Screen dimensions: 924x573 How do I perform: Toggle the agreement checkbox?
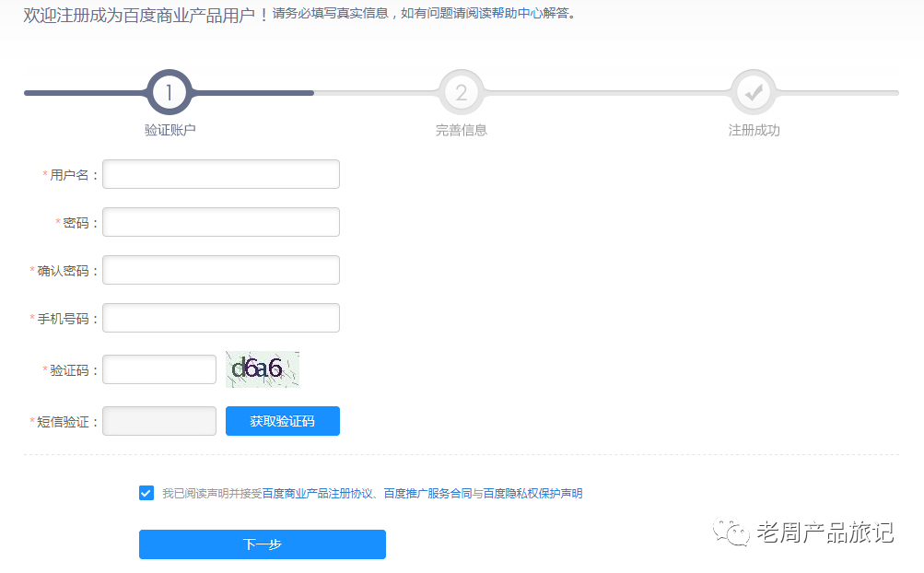pyautogui.click(x=146, y=493)
